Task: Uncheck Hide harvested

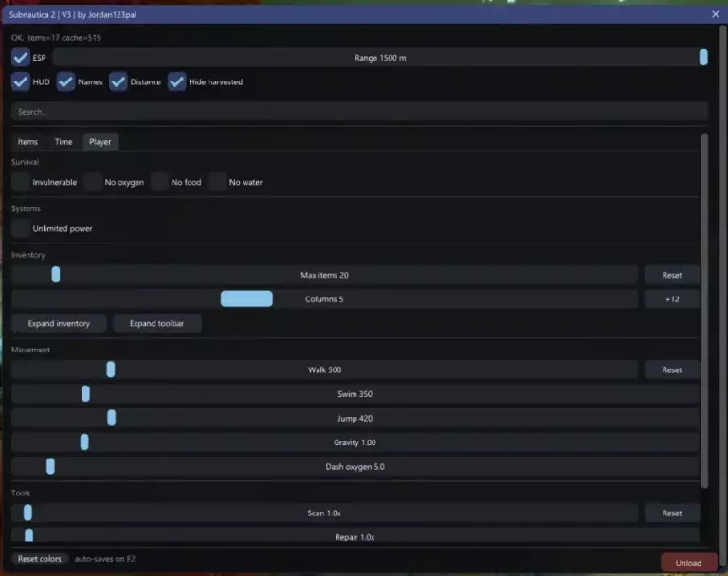Action: coord(176,81)
